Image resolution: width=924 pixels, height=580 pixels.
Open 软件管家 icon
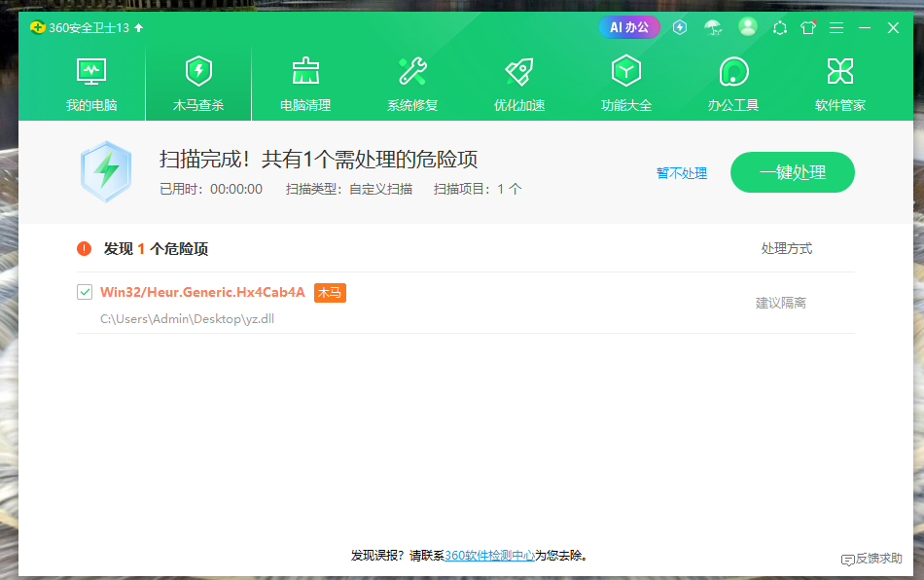coord(840,84)
